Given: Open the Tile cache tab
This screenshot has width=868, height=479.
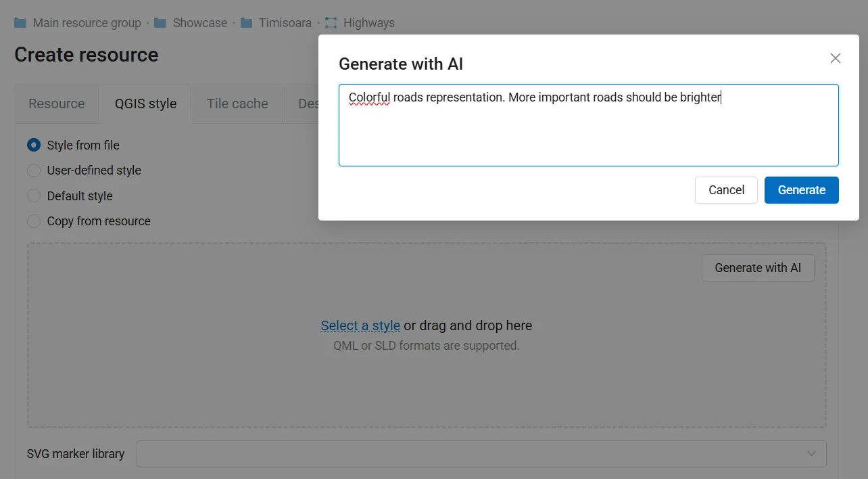Looking at the screenshot, I should tap(237, 104).
